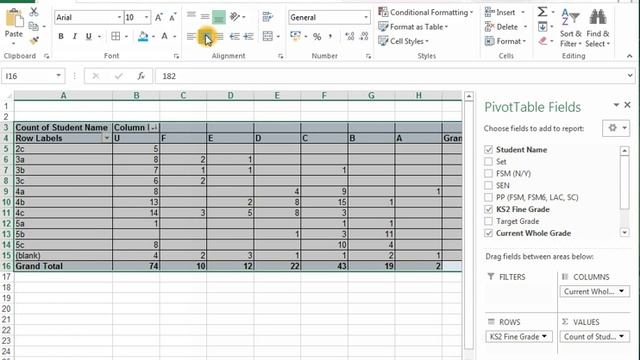Viewport: 640px width, 360px height.
Task: Click the Align Left icon
Action: pyautogui.click(x=191, y=37)
